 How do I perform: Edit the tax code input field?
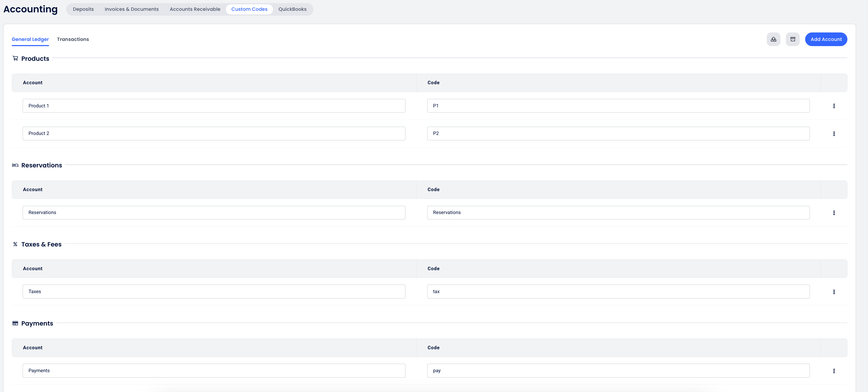tap(618, 292)
